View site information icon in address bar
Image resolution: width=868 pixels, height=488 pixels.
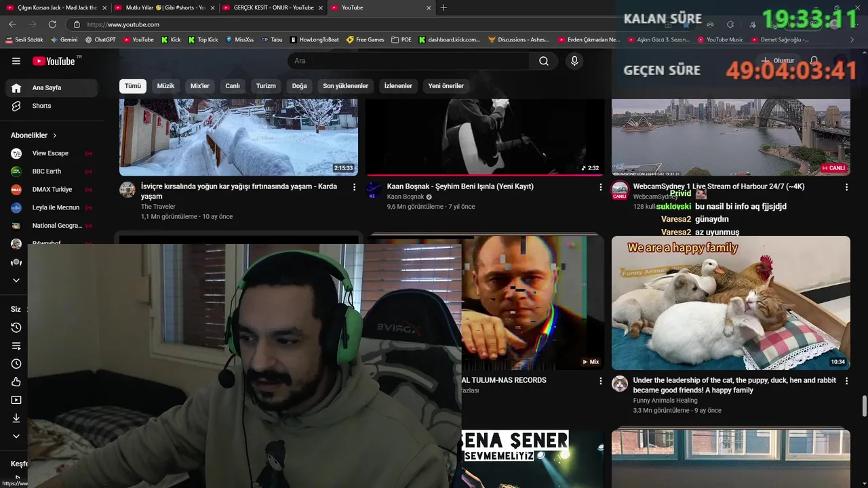[76, 24]
